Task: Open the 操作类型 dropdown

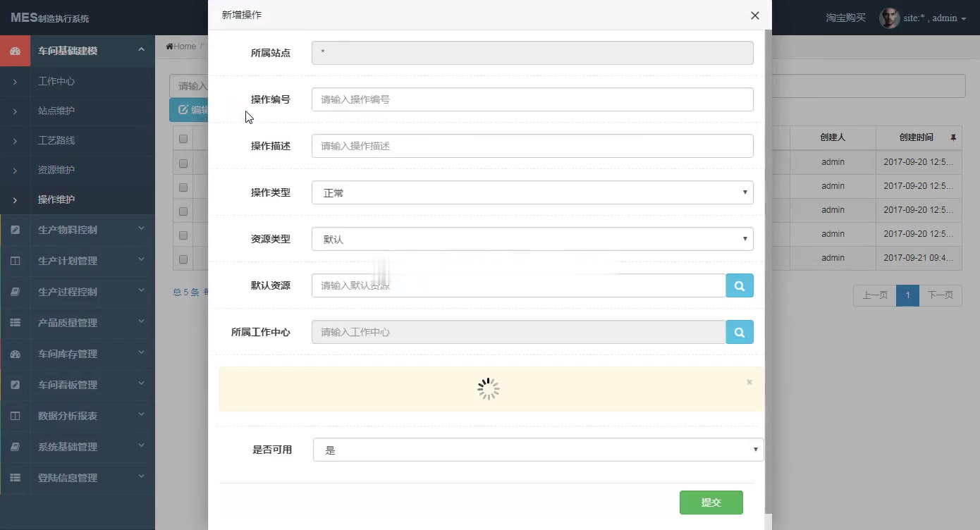Action: pos(532,192)
